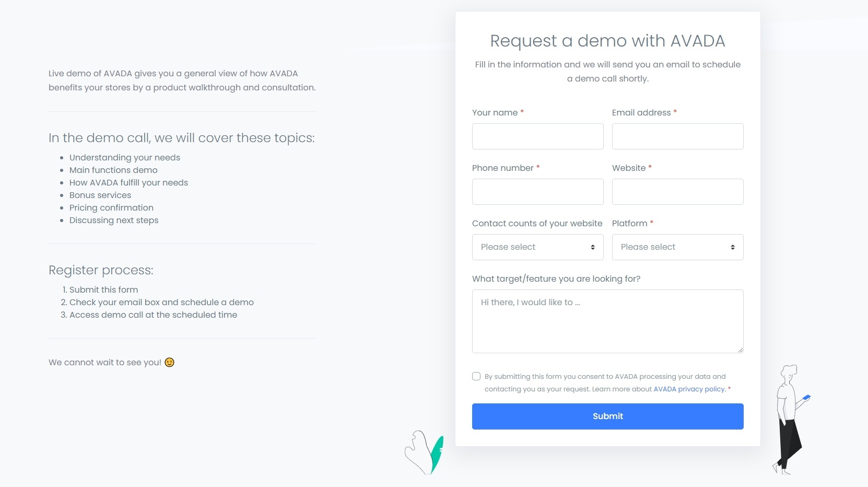Click the Your name input field
Image resolution: width=868 pixels, height=487 pixels.
[x=537, y=136]
